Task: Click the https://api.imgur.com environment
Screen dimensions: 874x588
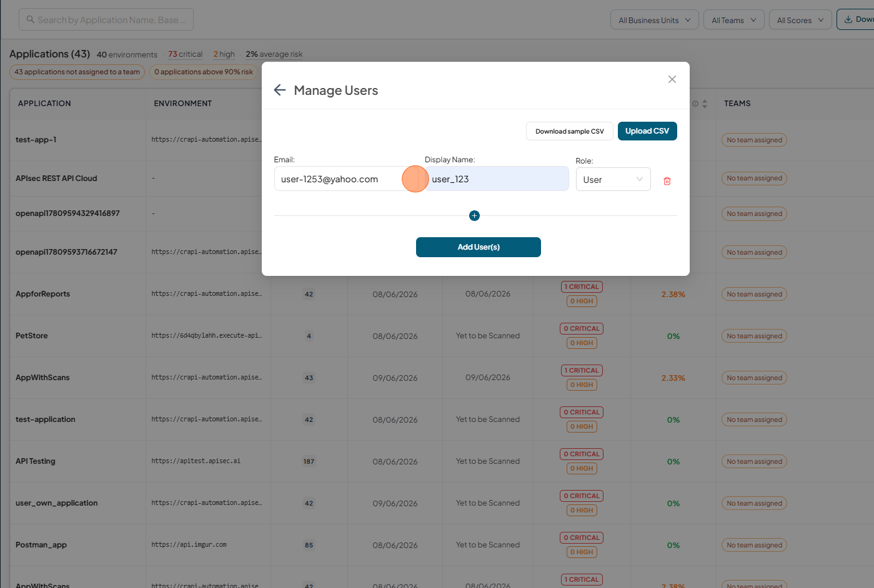Action: [189, 545]
